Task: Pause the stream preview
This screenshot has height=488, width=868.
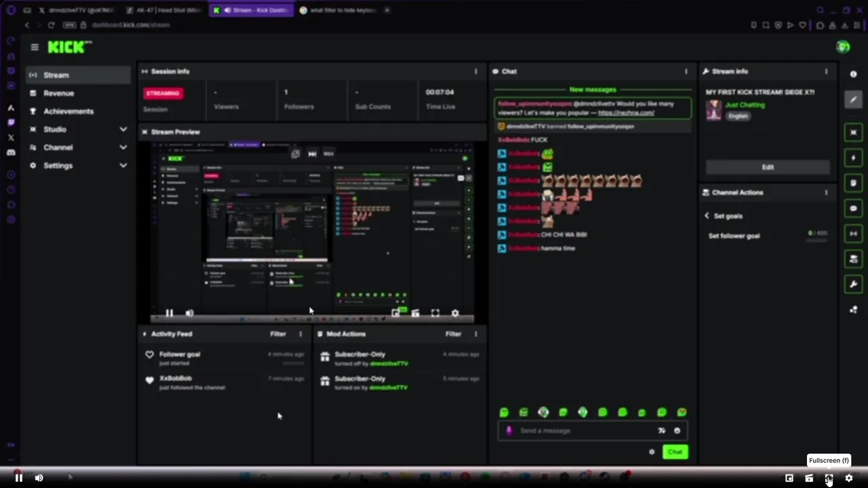Action: coord(170,313)
